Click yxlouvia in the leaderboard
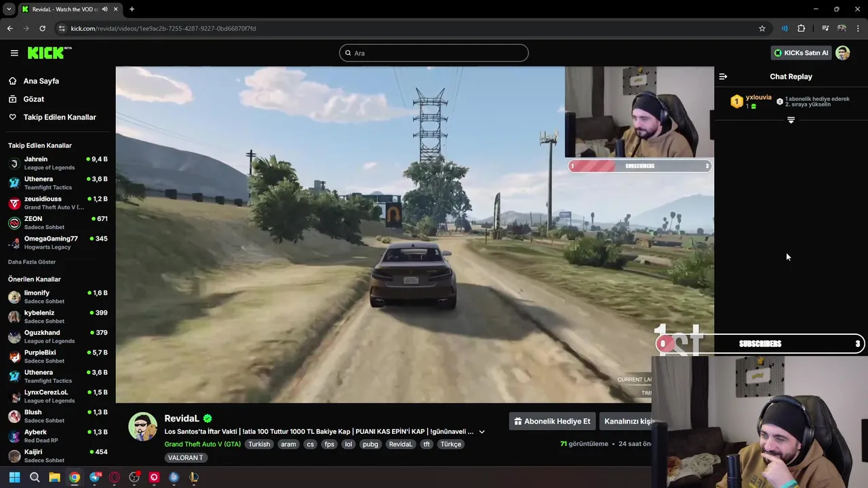The width and height of the screenshot is (868, 488). 758,98
